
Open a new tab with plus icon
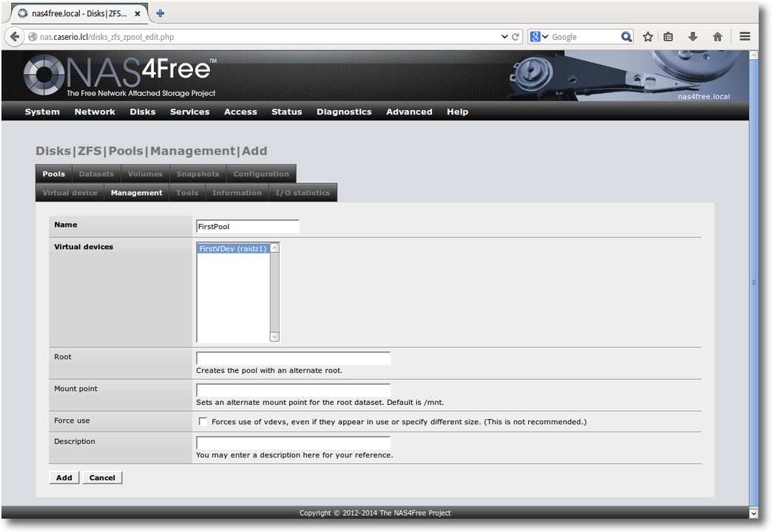click(160, 13)
